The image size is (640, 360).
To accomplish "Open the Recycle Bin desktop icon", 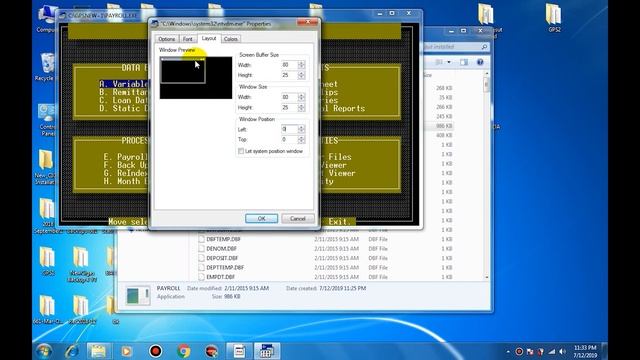I will pos(46,67).
